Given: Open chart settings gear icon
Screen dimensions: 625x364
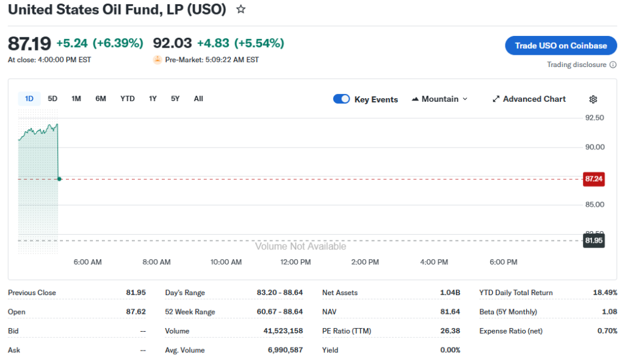Looking at the screenshot, I should [593, 99].
